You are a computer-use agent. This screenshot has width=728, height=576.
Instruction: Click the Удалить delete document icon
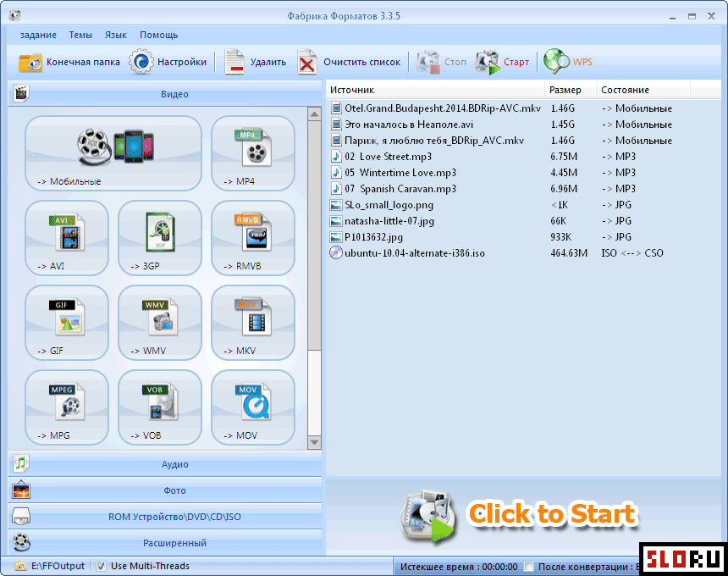(234, 62)
